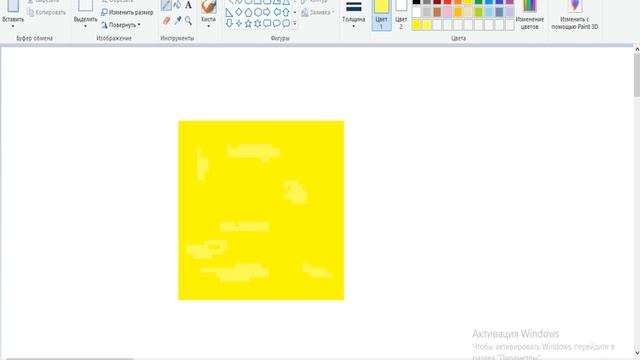Screen dimensions: 640x360
Task: Pick the lavender palette color
Action: (509, 13)
